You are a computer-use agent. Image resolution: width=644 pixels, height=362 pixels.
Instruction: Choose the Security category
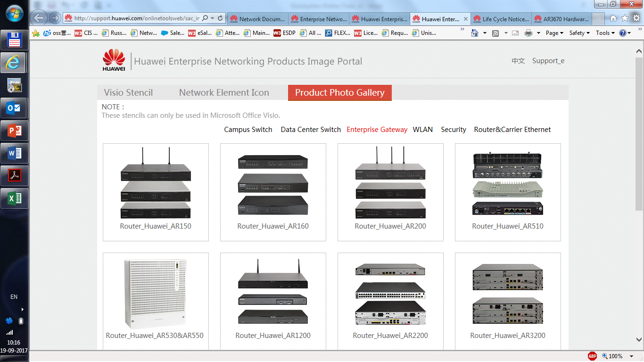pyautogui.click(x=454, y=130)
